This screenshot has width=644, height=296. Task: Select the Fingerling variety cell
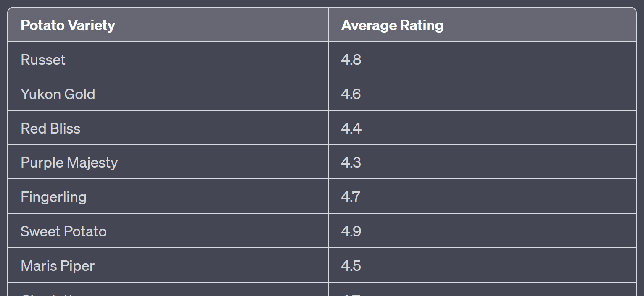pyautogui.click(x=53, y=197)
